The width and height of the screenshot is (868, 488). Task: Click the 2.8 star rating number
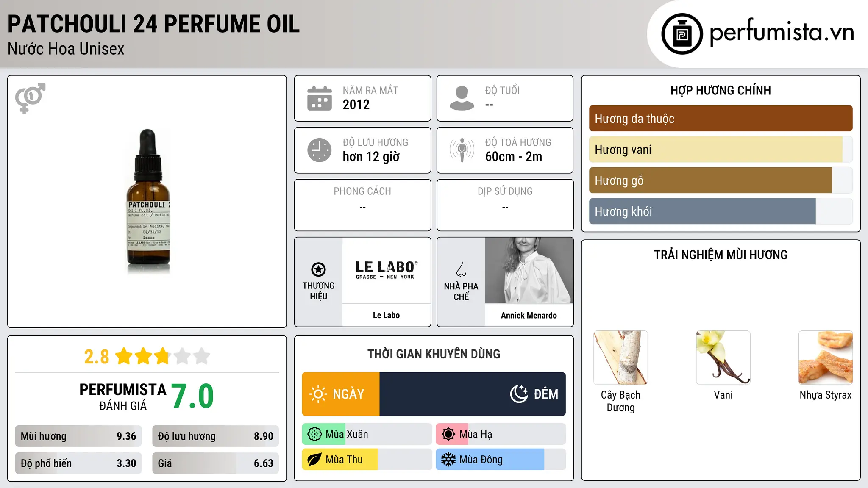coord(97,357)
